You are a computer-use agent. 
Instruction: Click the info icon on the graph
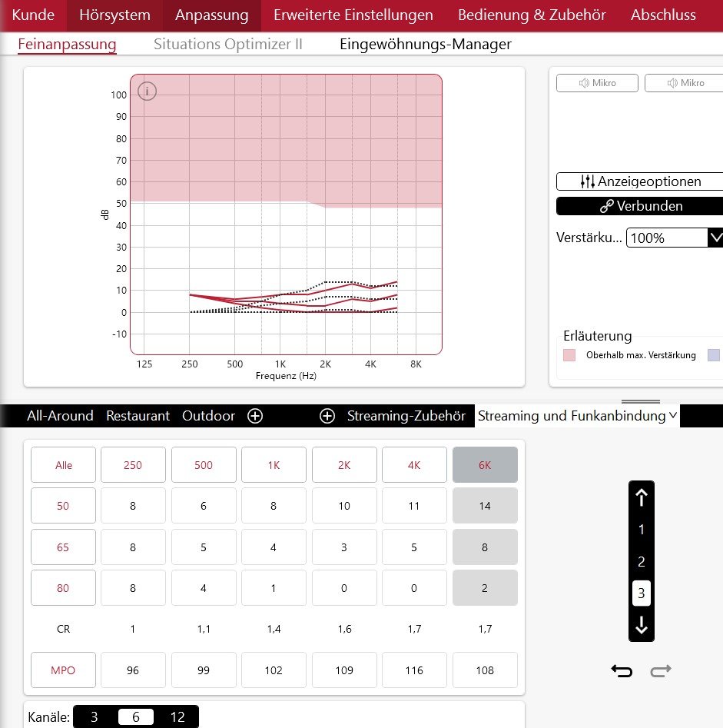[147, 91]
